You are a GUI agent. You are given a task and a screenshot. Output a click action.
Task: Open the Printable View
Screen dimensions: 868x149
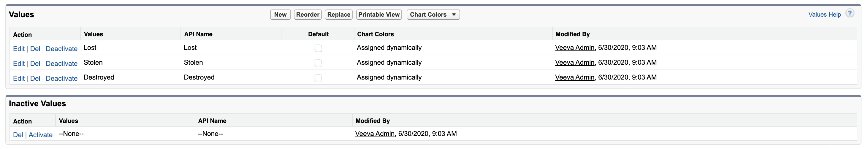(x=379, y=15)
